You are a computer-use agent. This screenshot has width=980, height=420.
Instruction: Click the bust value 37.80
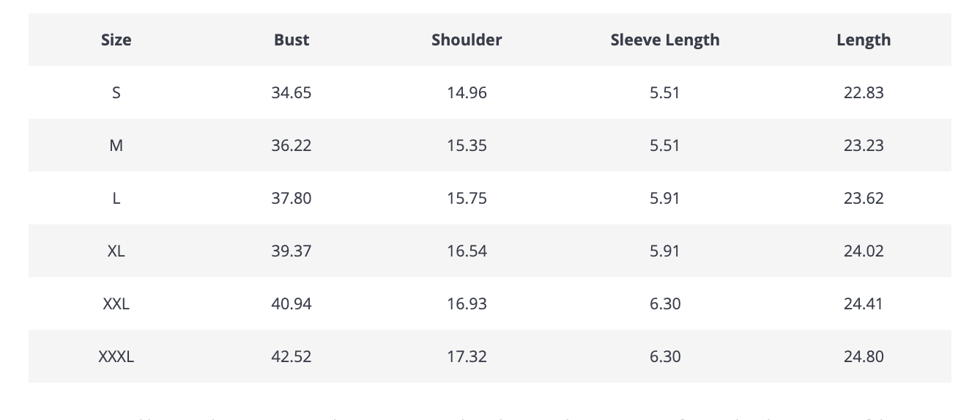coord(292,198)
